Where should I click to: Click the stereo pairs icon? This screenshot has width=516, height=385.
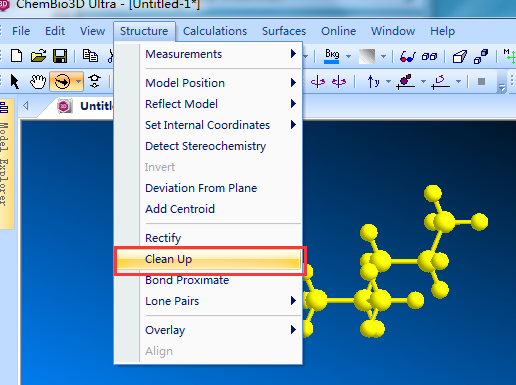[429, 56]
